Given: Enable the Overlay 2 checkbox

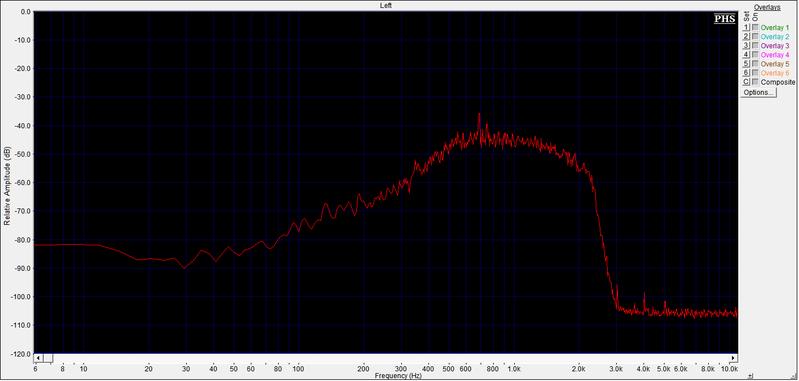Looking at the screenshot, I should (x=756, y=37).
